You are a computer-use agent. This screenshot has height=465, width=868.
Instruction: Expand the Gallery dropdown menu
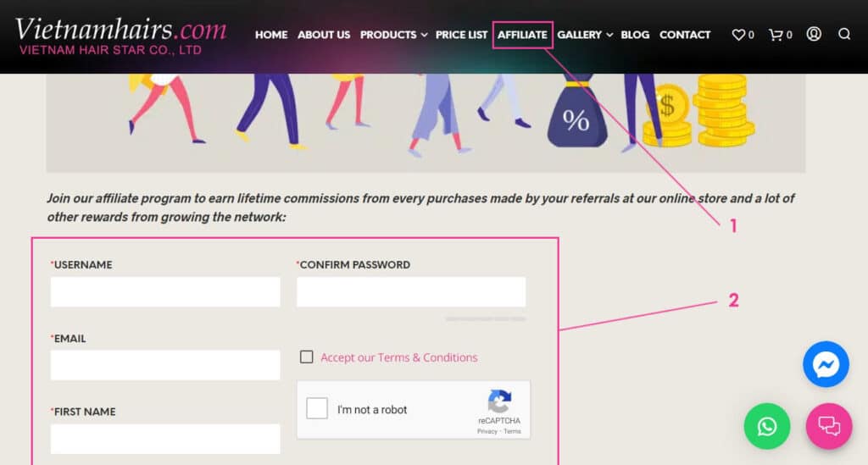[x=585, y=34]
